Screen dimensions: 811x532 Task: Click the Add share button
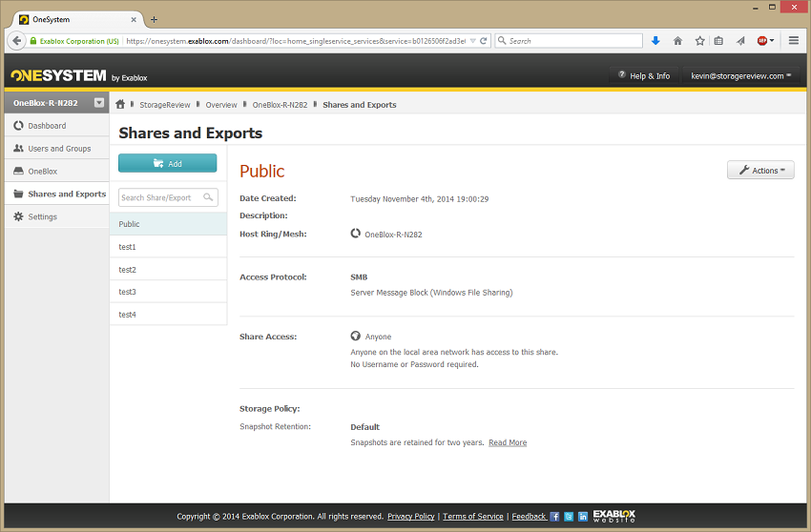coord(168,163)
